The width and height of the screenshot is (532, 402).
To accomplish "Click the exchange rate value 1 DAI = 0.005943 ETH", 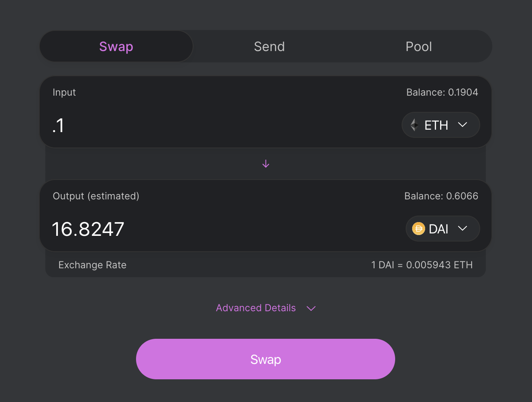I will coord(422,265).
